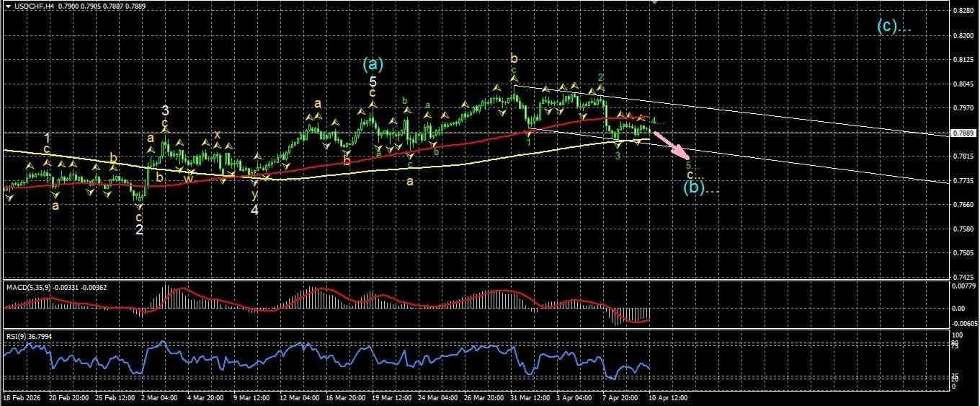Select the green wave label 1
Screen dimensions: 980x406
[528, 142]
